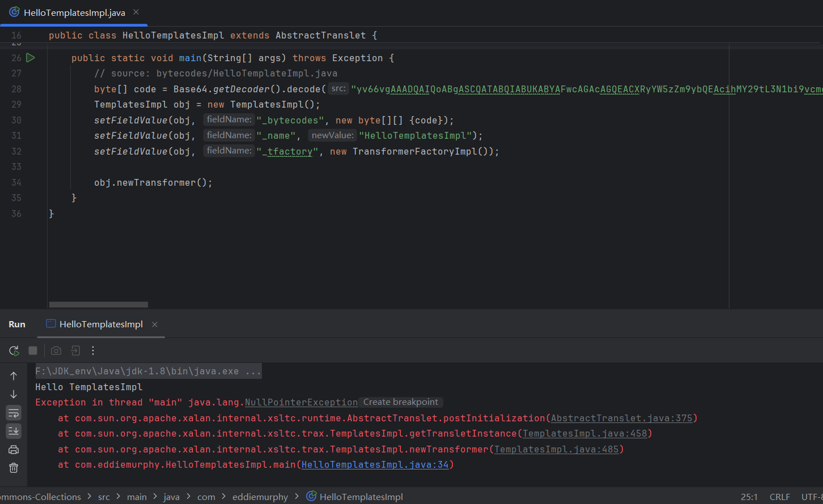The image size is (823, 504).
Task: Change CRLF line separator in status bar
Action: click(780, 497)
